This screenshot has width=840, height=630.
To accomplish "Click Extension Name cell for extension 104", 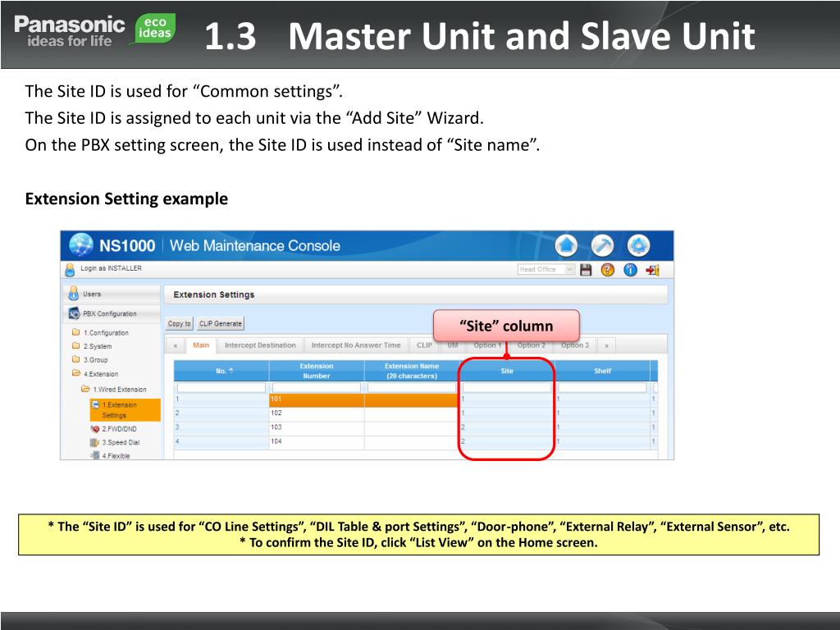I will tap(412, 442).
